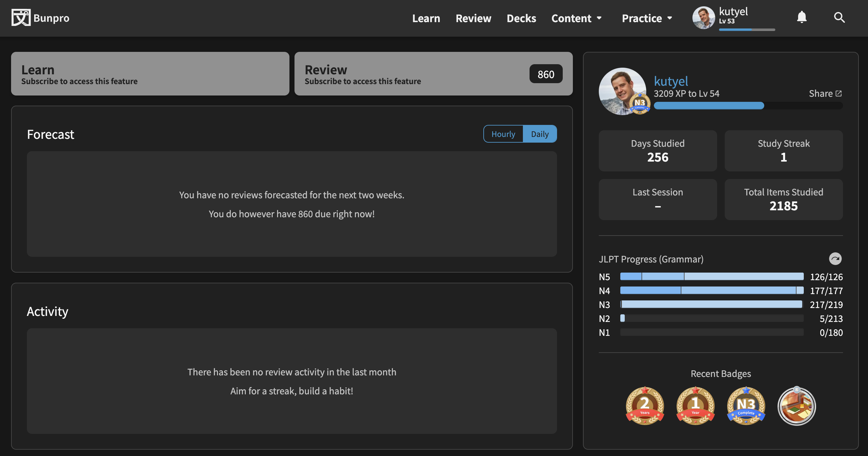868x456 pixels.
Task: Click the kutyel username link in profile
Action: pos(671,81)
